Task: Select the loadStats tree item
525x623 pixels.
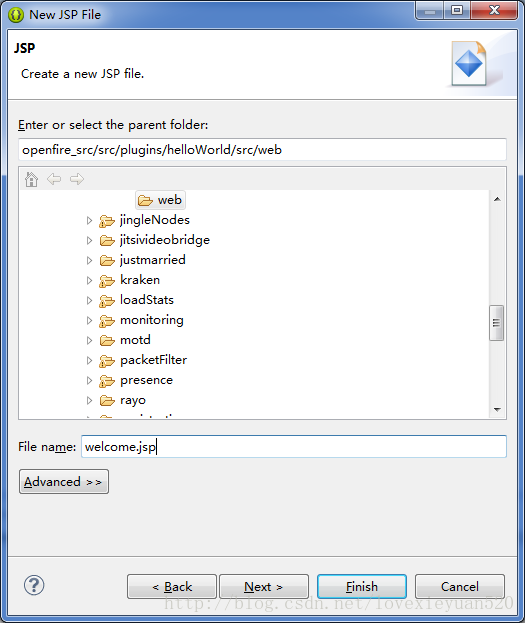Action: click(147, 300)
